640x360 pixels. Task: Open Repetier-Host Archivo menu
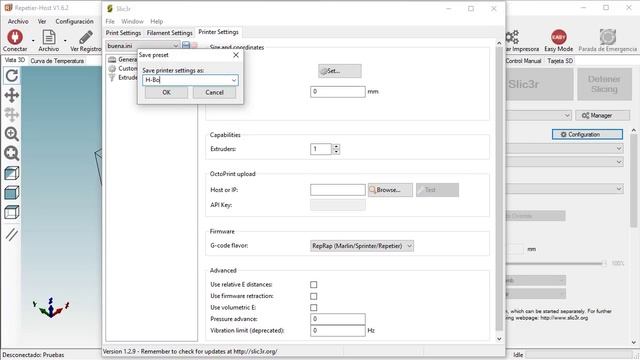coord(18,21)
